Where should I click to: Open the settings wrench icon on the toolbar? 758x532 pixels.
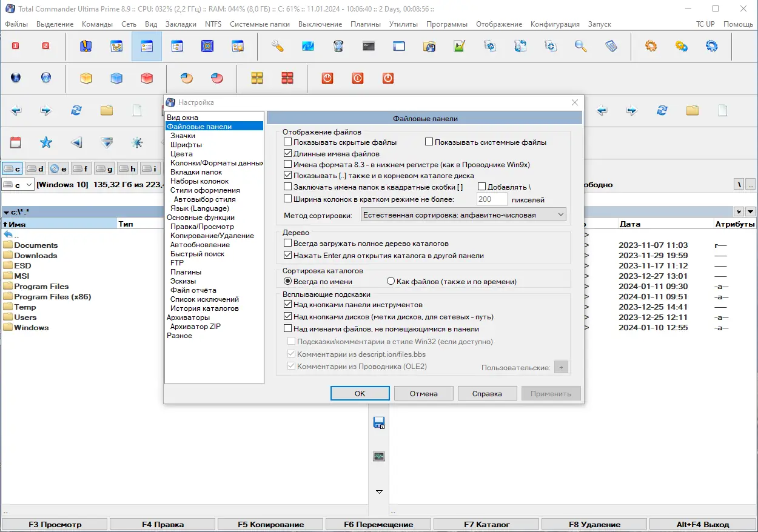tap(277, 46)
